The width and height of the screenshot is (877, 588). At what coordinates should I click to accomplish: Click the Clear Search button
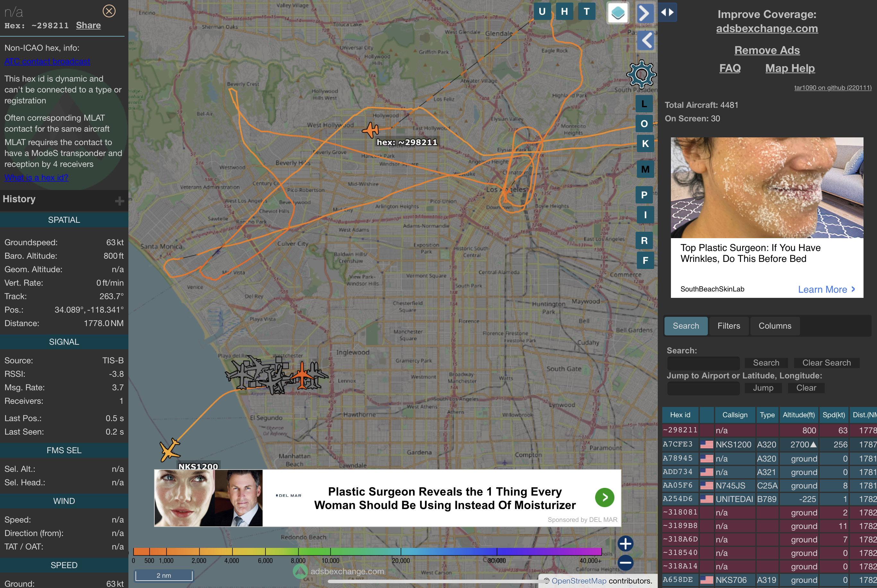[826, 363]
